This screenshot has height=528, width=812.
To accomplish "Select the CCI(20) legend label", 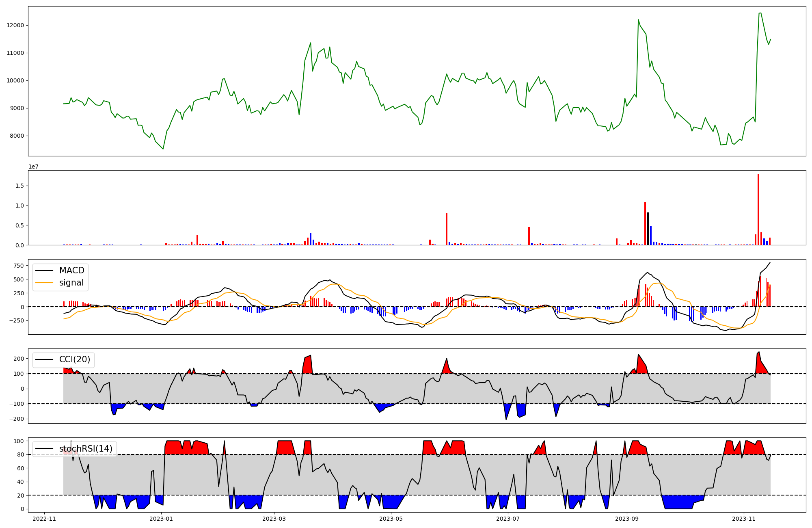I will [75, 359].
